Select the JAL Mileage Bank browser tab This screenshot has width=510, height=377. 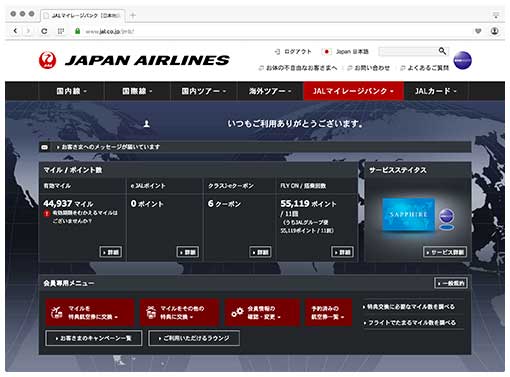[83, 15]
